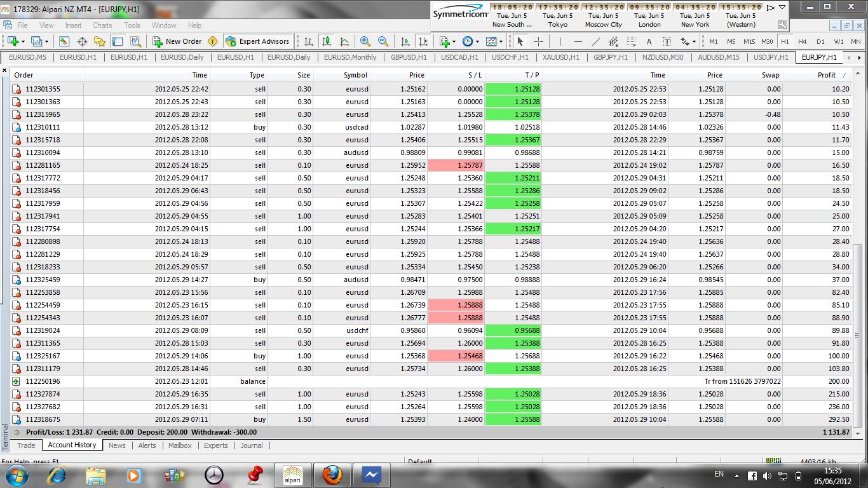Switch chart to candlesticks style
The height and width of the screenshot is (488, 868).
[x=327, y=41]
